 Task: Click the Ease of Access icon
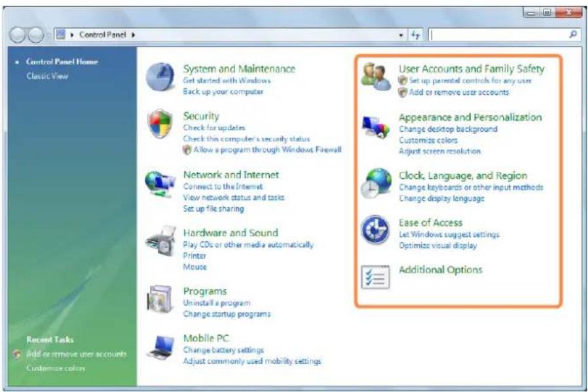click(375, 229)
